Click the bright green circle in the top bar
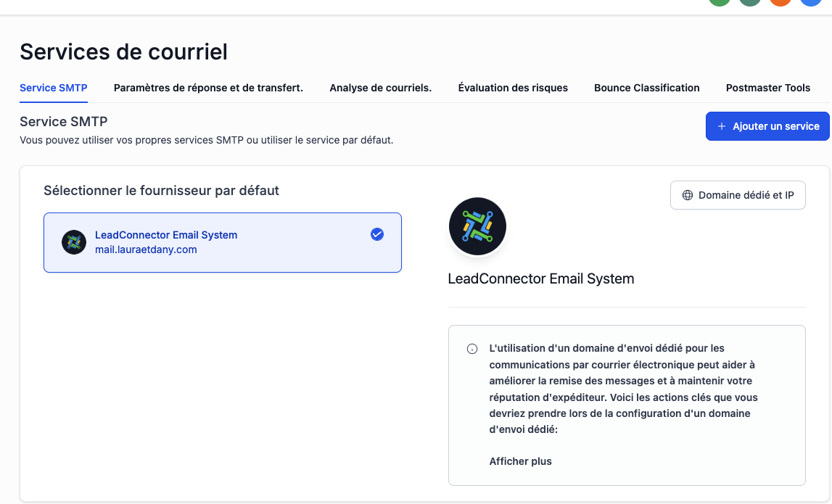The image size is (832, 504). point(720,2)
